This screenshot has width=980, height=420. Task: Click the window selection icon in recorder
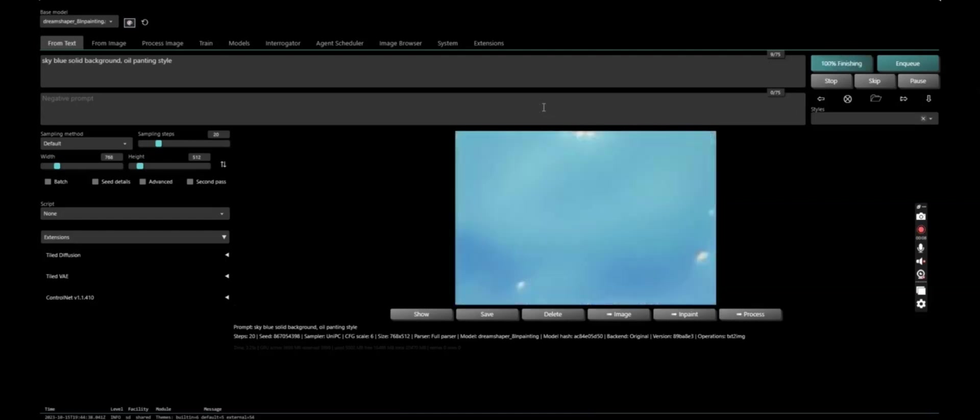pyautogui.click(x=921, y=291)
